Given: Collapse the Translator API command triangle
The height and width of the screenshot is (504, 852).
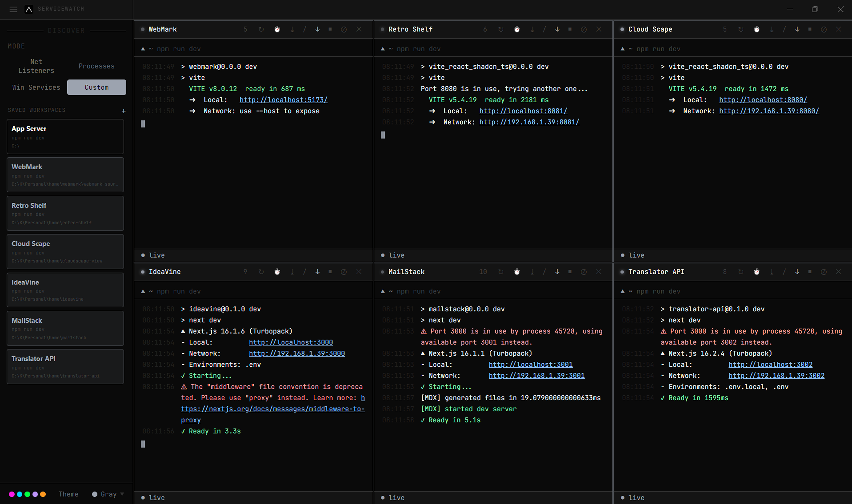Looking at the screenshot, I should (623, 291).
